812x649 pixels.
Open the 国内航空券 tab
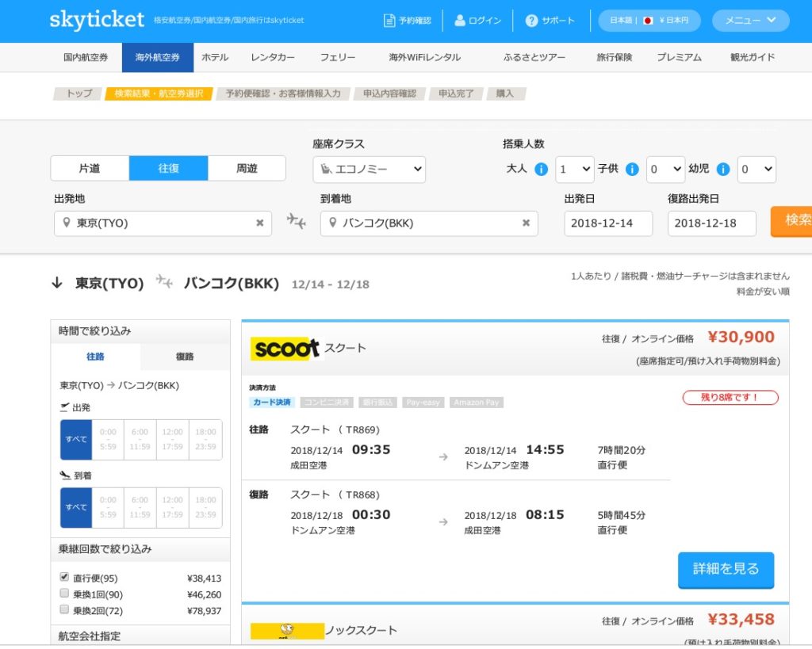(86, 57)
